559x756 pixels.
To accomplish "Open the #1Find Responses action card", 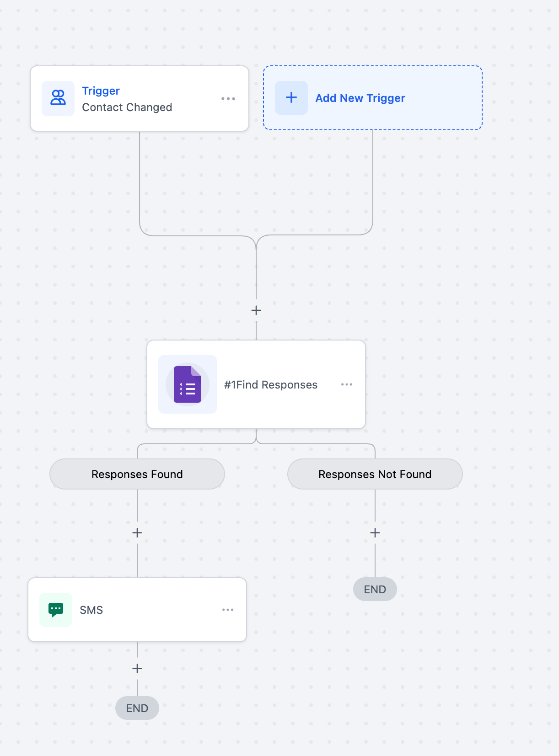I will click(270, 385).
